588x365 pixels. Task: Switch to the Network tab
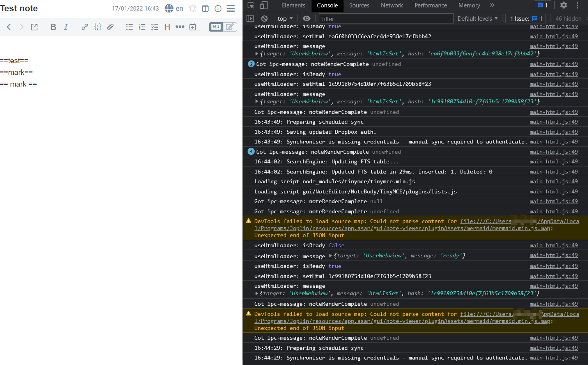click(391, 5)
